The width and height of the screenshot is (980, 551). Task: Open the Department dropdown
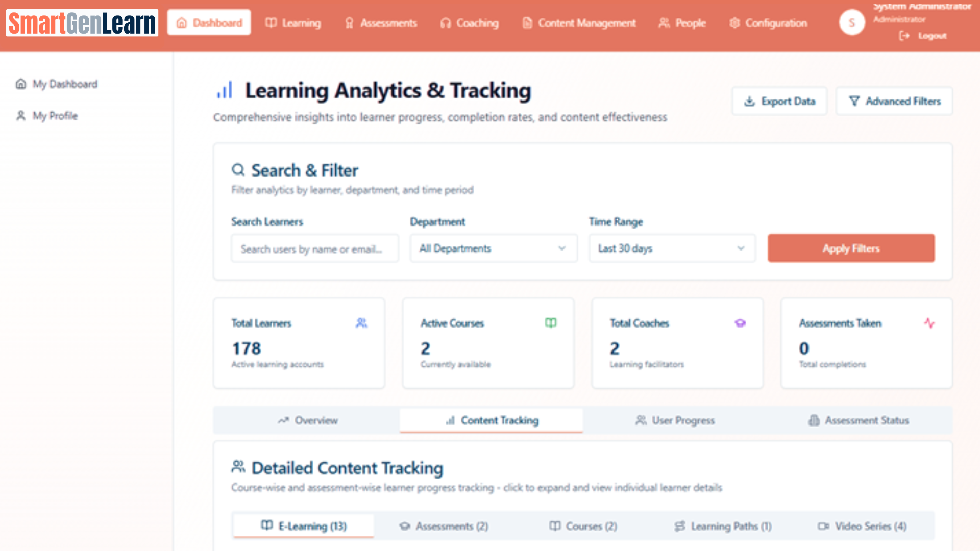pos(494,248)
